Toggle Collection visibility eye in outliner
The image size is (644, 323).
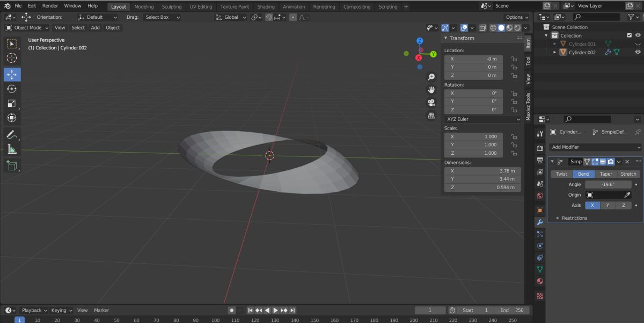coord(638,35)
